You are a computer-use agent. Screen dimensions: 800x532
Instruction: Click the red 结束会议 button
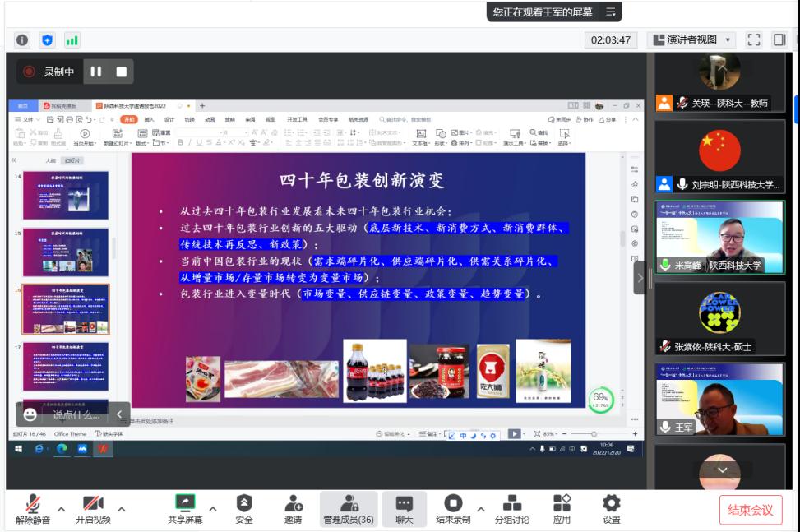pyautogui.click(x=751, y=510)
